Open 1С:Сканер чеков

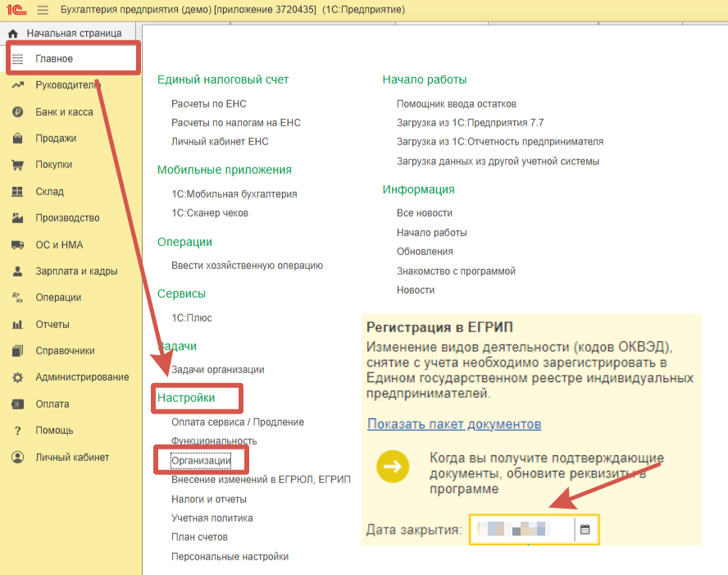tap(210, 213)
